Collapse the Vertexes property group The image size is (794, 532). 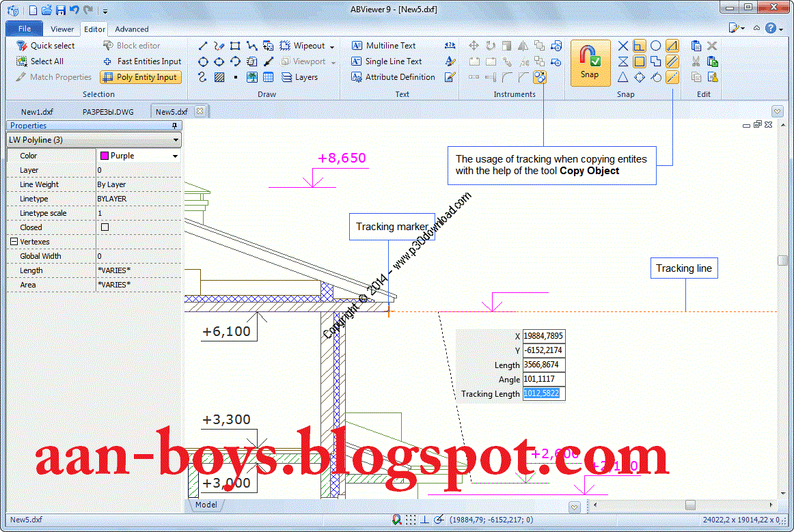tap(14, 242)
